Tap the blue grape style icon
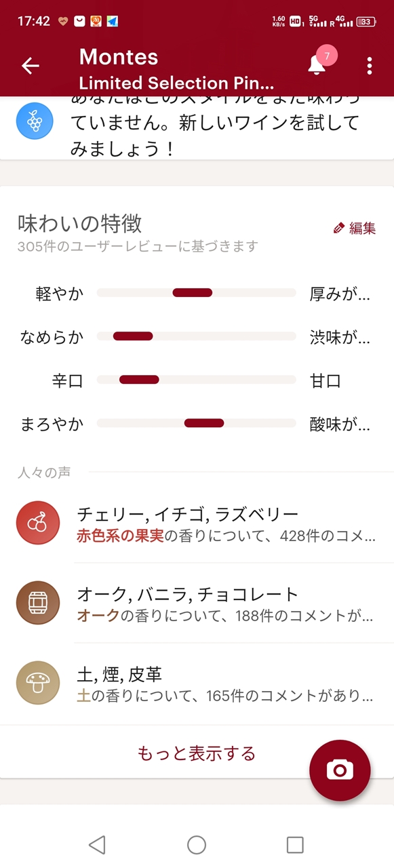Screen dimensions: 394x868 pos(35,121)
